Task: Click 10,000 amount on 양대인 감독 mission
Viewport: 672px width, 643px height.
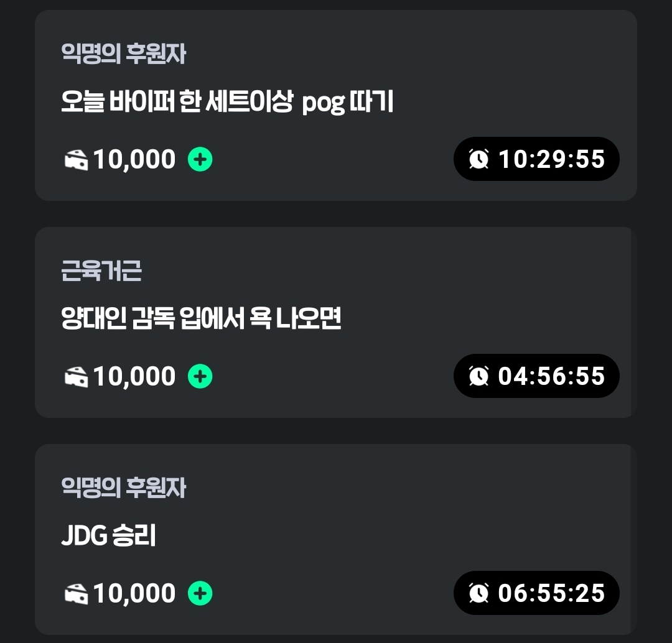Action: [134, 377]
